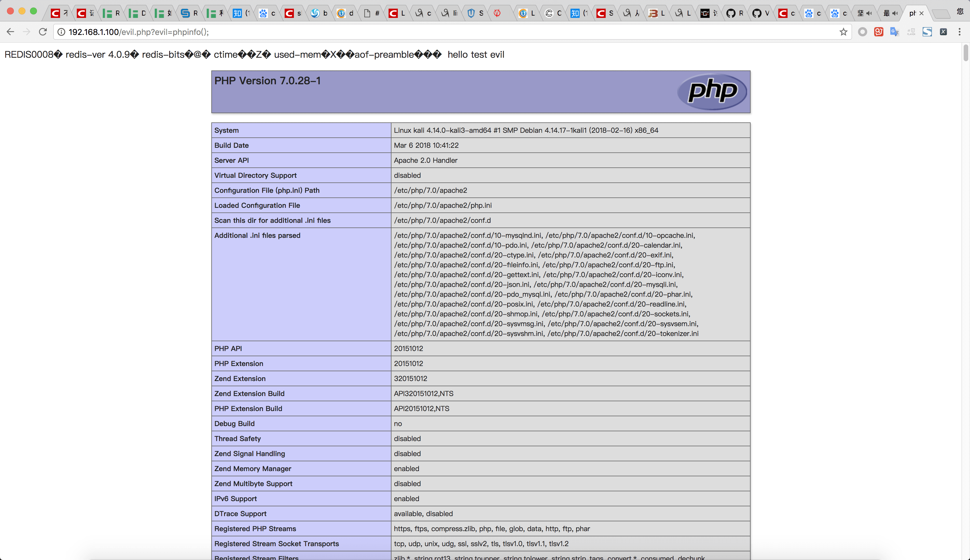Click '/etc/php/7.0/apache2/php.ini' value
This screenshot has width=970, height=560.
443,206
